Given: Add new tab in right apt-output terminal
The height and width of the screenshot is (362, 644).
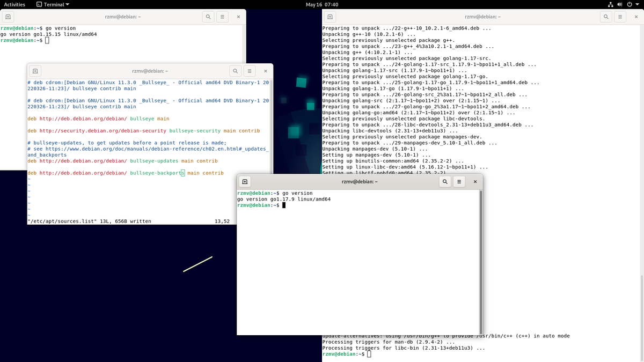Looking at the screenshot, I should (x=330, y=17).
